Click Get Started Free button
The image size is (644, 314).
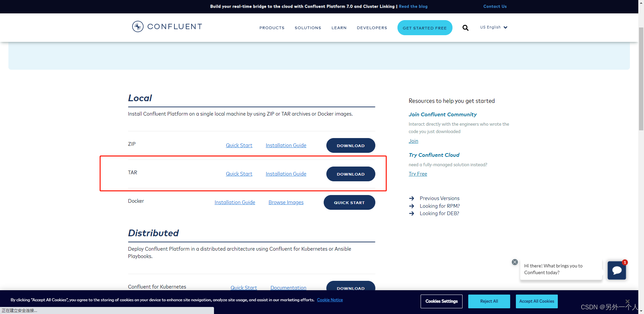point(425,27)
